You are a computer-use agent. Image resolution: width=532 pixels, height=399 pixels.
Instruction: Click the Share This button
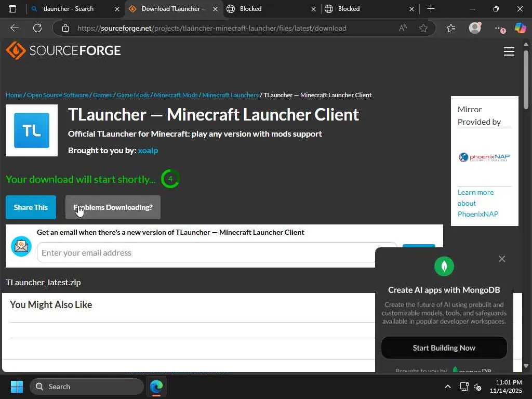[31, 207]
